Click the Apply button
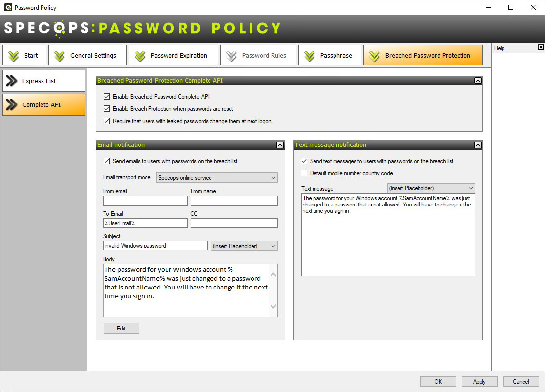The height and width of the screenshot is (392, 545). click(x=479, y=382)
